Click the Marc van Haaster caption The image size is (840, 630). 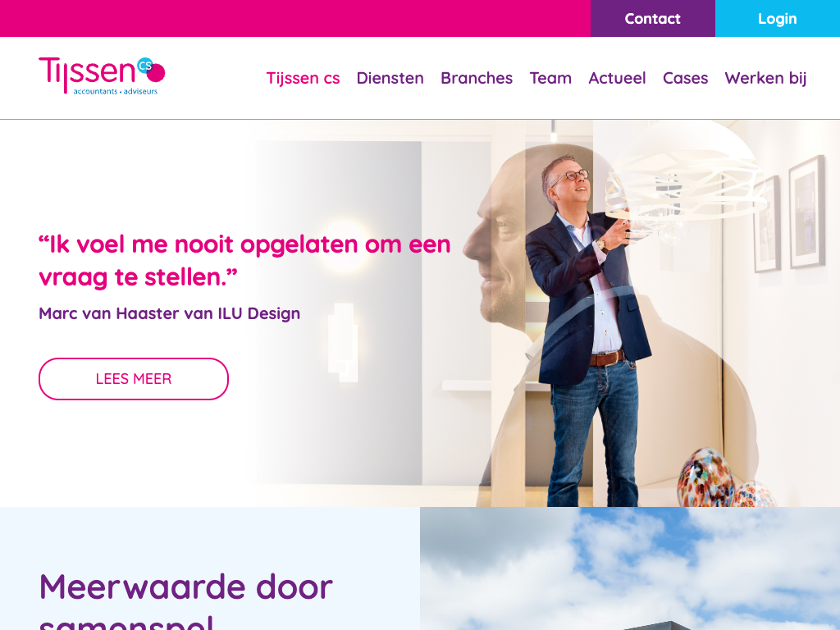click(x=169, y=313)
